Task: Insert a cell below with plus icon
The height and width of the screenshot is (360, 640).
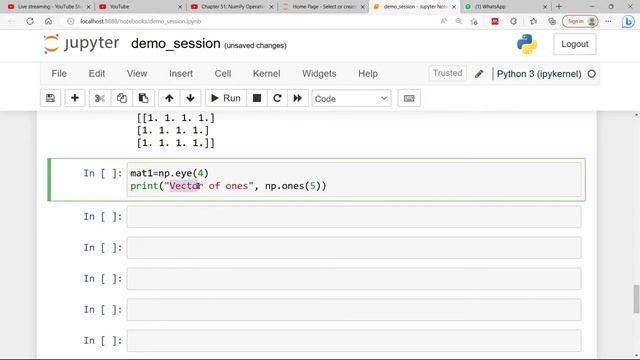Action: 75,98
